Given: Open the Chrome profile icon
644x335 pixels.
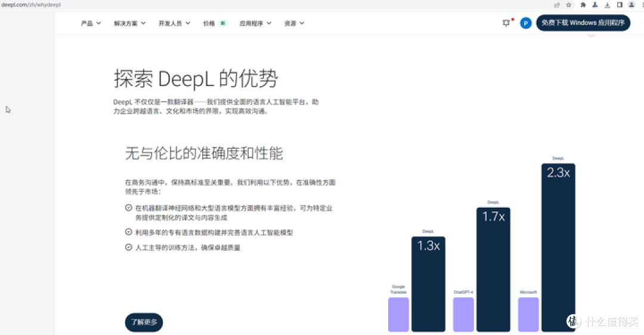Looking at the screenshot, I should (631, 5).
